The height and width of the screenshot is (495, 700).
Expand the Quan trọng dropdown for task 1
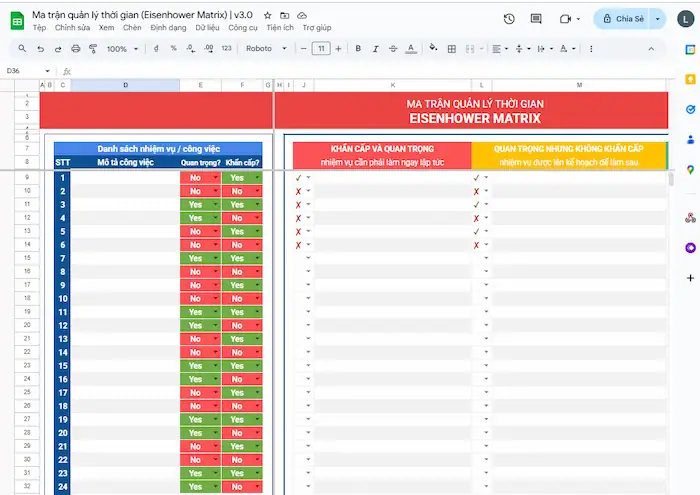pyautogui.click(x=214, y=178)
